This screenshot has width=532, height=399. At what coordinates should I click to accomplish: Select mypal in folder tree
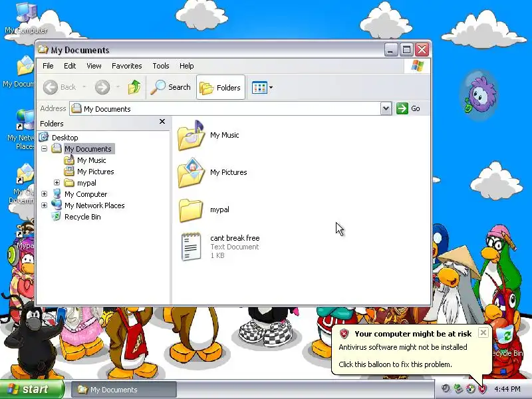[86, 183]
